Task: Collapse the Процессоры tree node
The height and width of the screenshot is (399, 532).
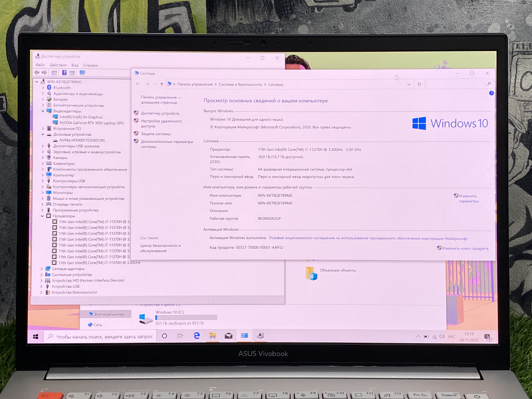Action: [x=42, y=216]
